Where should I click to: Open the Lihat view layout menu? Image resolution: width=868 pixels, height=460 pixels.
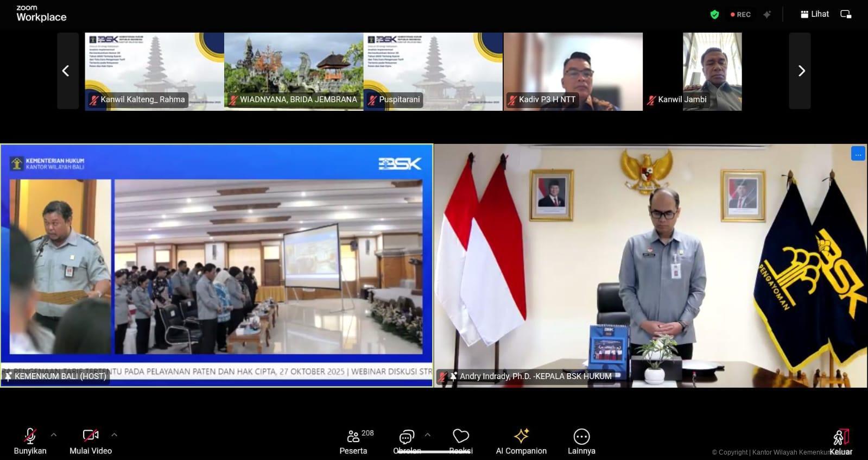[815, 14]
